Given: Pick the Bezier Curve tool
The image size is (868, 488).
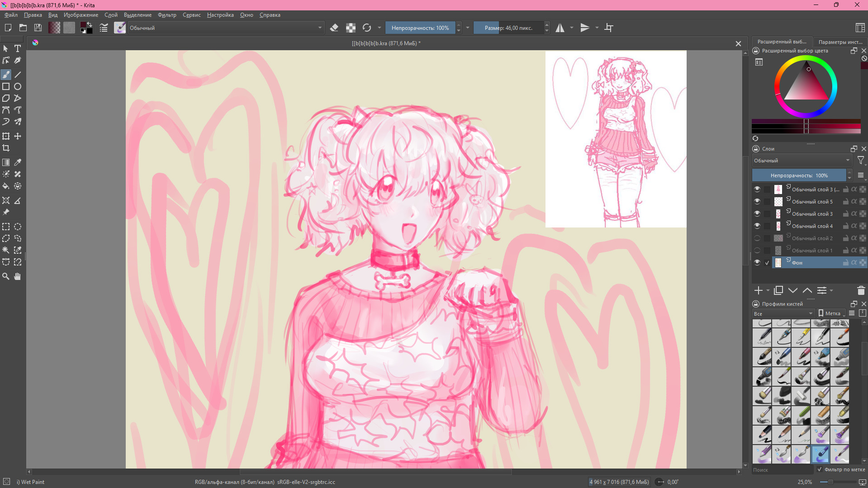Looking at the screenshot, I should [6, 110].
